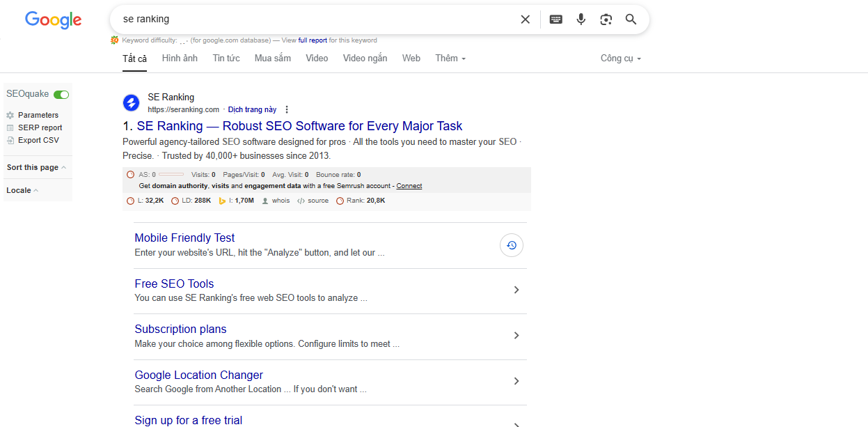The image size is (868, 427).
Task: Click the AS score progress bar
Action: (x=171, y=175)
